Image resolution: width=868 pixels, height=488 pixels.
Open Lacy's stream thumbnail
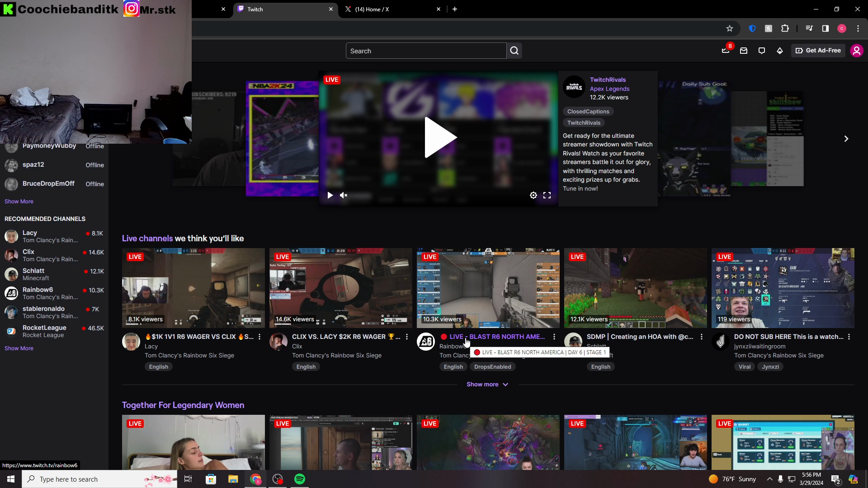pyautogui.click(x=193, y=288)
